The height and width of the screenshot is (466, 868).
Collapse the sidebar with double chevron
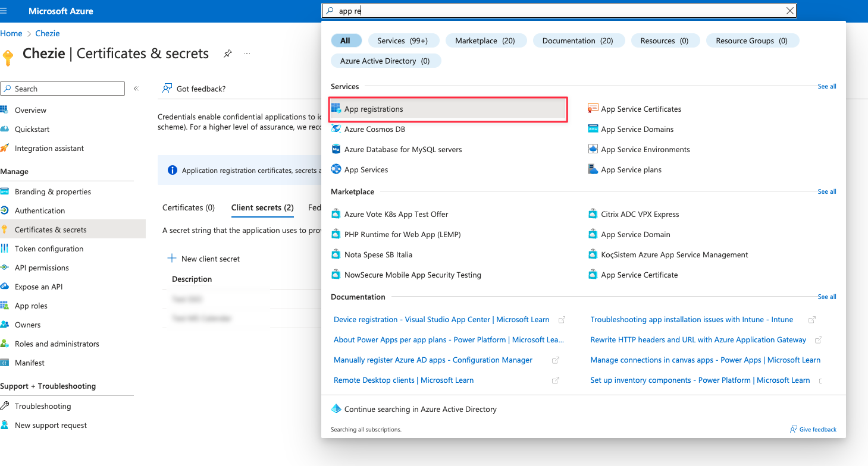[x=136, y=89]
